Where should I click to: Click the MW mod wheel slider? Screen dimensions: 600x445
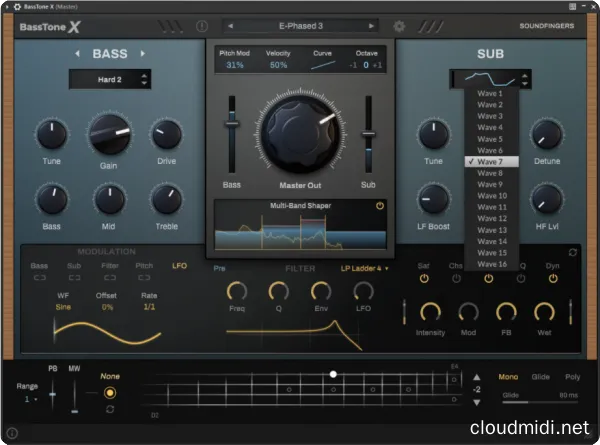(75, 396)
